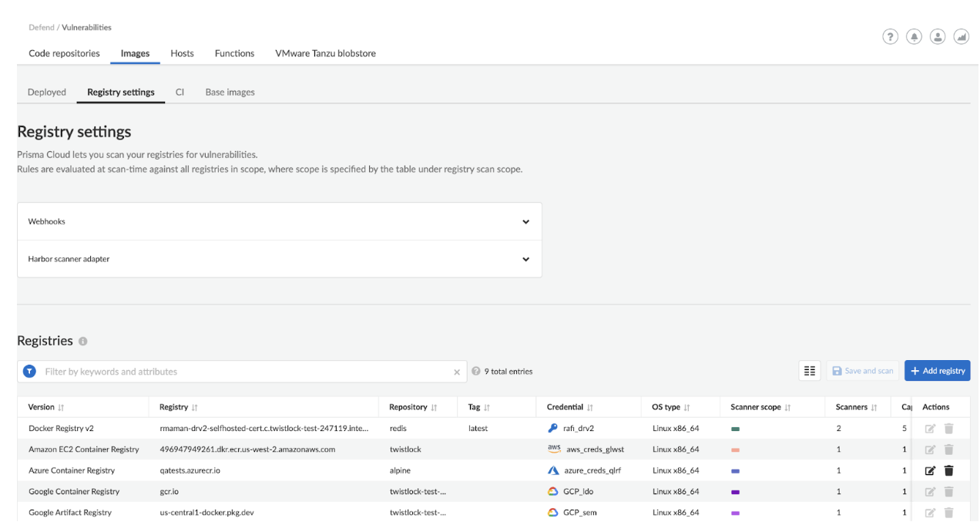Edit the Azure Container Registry row
Screen dimensions: 980x532
click(x=930, y=470)
